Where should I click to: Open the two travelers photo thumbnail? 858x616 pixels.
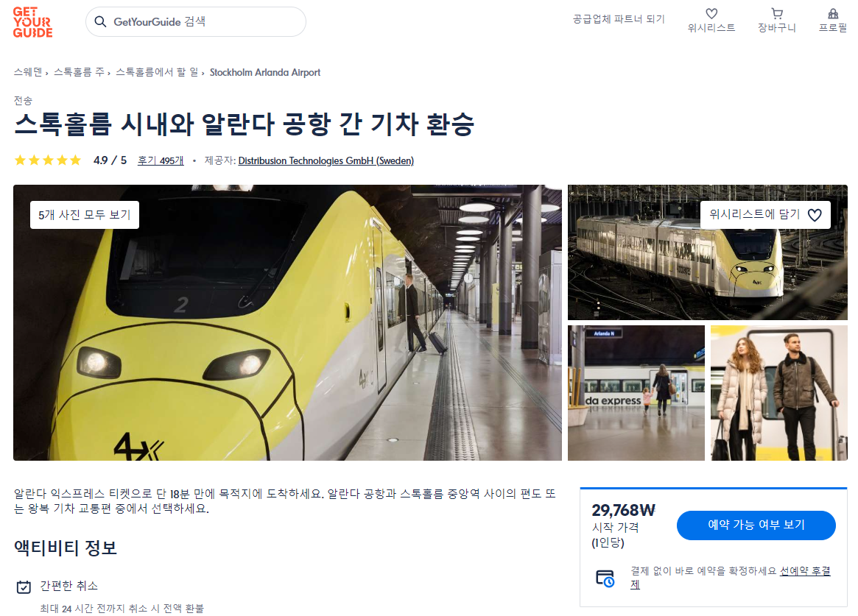coord(778,393)
